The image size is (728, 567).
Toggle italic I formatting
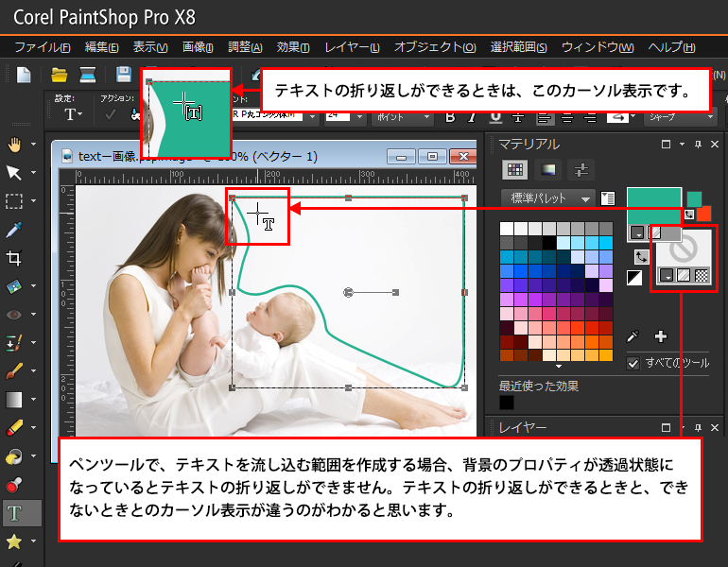472,117
